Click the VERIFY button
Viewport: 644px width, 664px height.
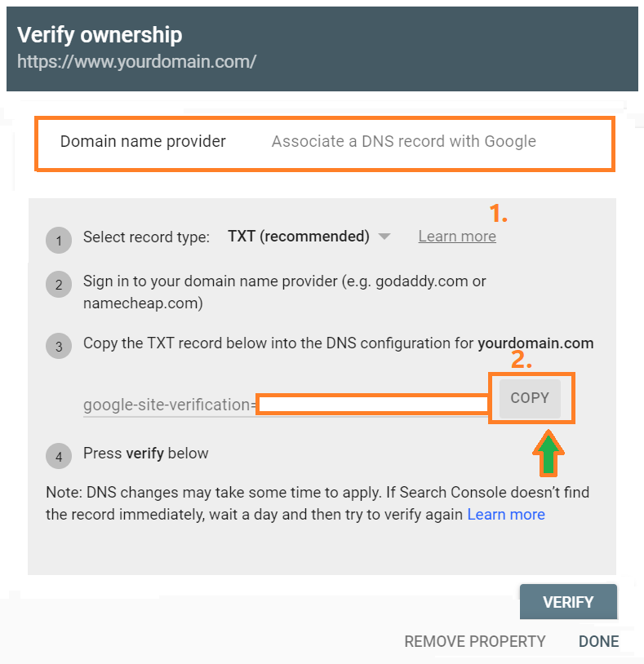(x=568, y=602)
